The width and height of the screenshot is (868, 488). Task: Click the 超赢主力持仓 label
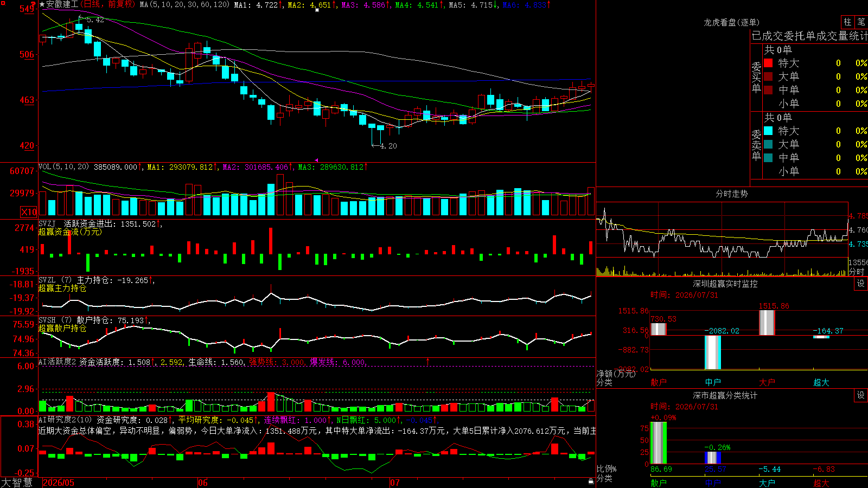click(62, 288)
